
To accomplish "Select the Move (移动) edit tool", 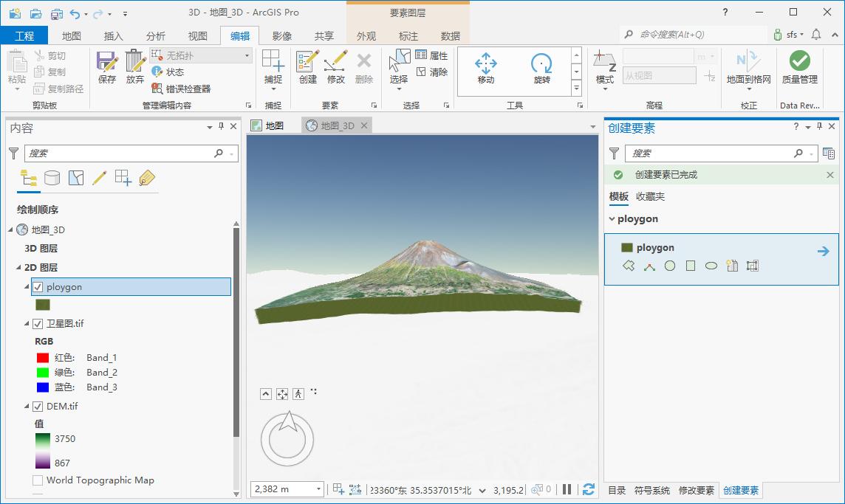I will [485, 69].
